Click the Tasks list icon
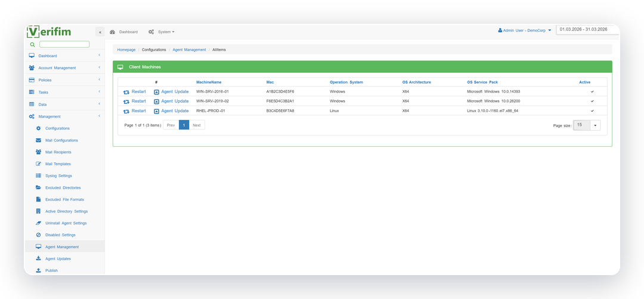The image size is (644, 299). click(32, 92)
